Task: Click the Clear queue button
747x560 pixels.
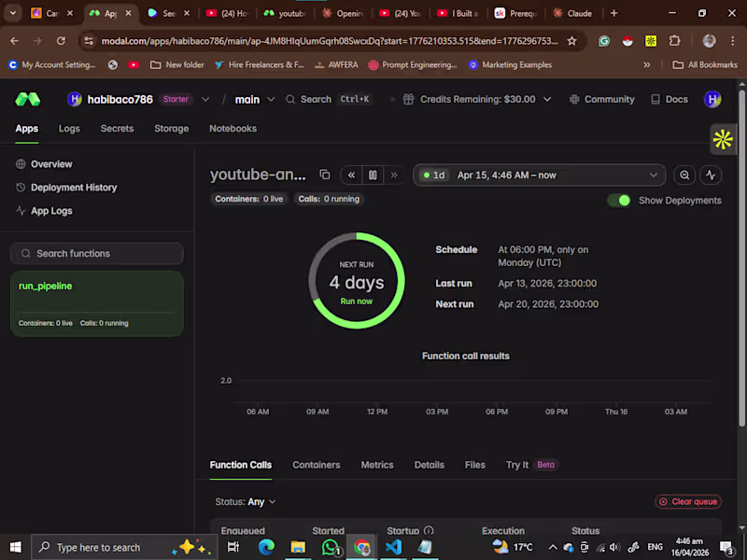Action: click(688, 502)
